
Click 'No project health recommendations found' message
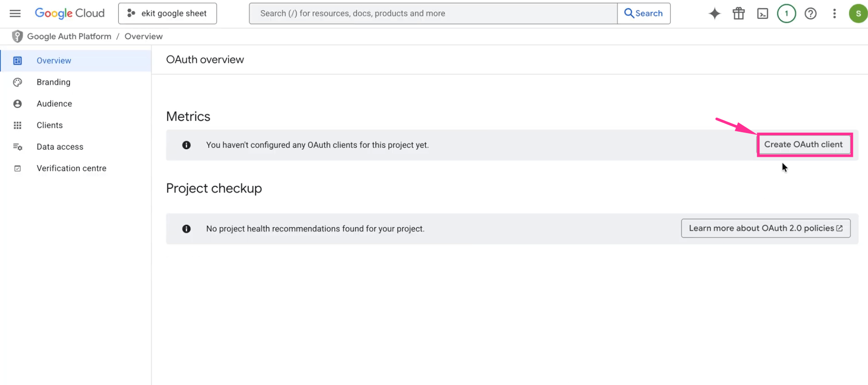click(315, 229)
